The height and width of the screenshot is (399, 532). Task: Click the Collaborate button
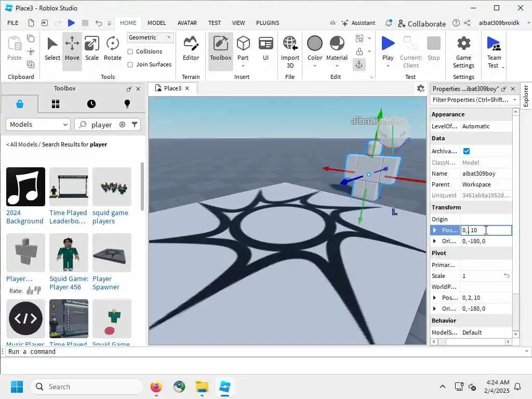tap(422, 23)
